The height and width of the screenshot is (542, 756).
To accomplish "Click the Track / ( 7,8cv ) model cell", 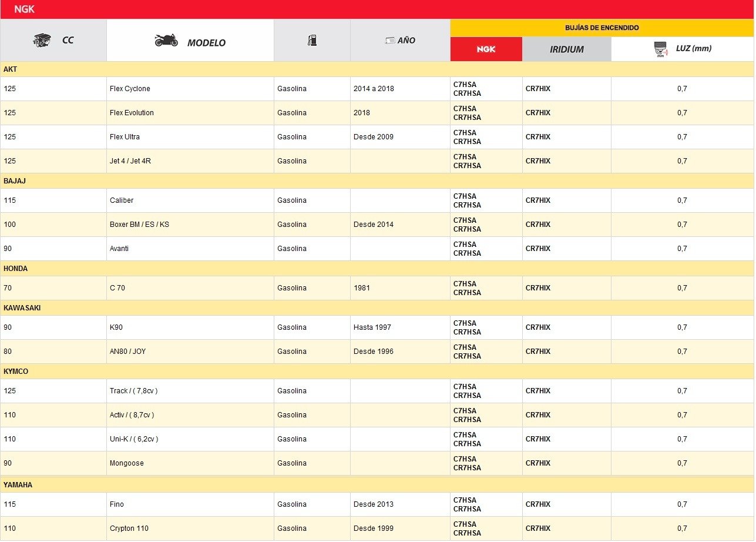I will (x=190, y=391).
